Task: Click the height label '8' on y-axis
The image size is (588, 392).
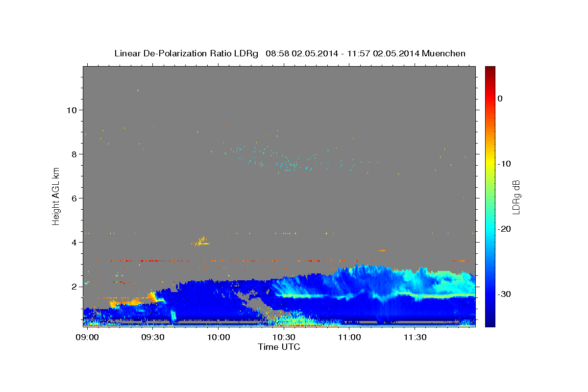Action: (x=73, y=154)
